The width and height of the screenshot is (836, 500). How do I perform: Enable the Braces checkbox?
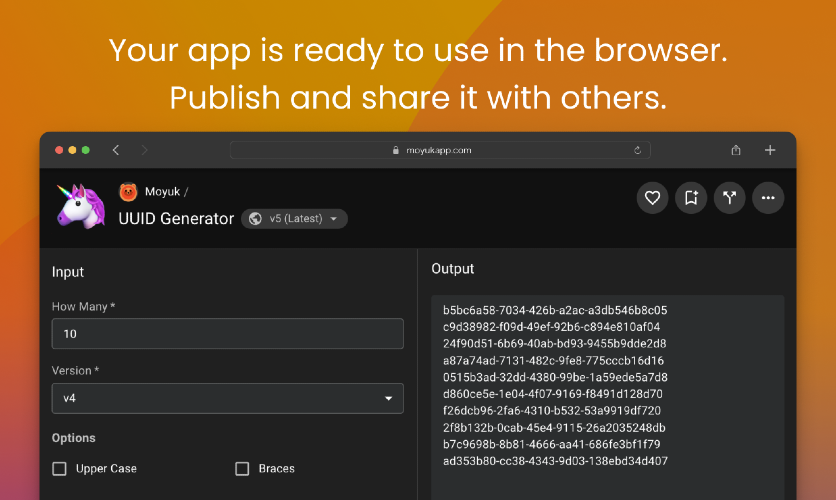242,469
